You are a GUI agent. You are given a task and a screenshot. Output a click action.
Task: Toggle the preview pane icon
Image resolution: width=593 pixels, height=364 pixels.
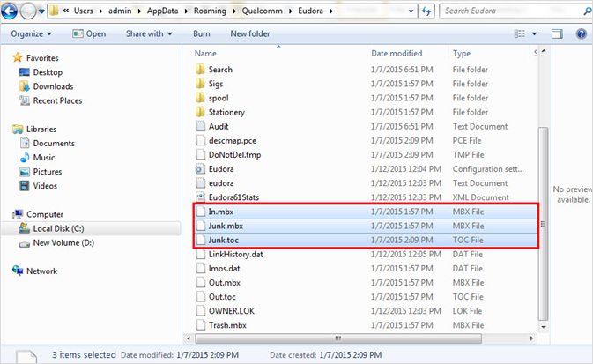(x=557, y=34)
